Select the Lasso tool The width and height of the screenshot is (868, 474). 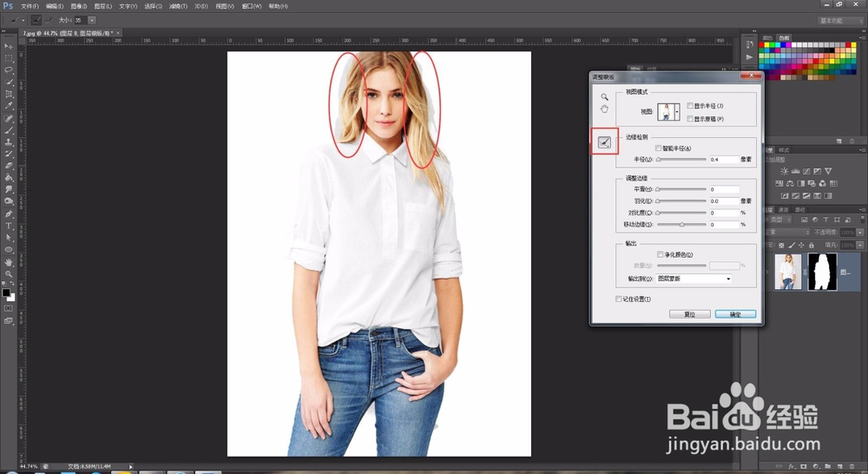point(9,69)
